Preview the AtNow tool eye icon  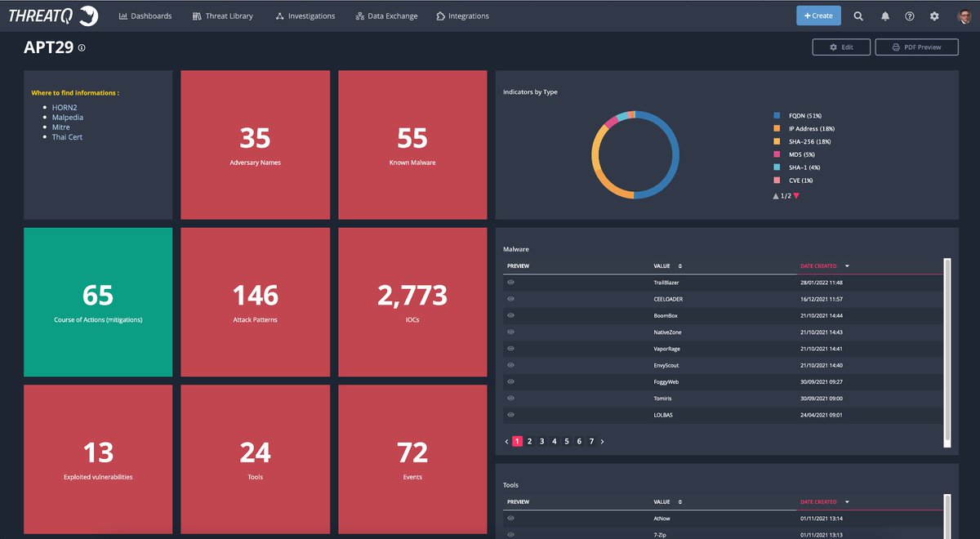[511, 518]
